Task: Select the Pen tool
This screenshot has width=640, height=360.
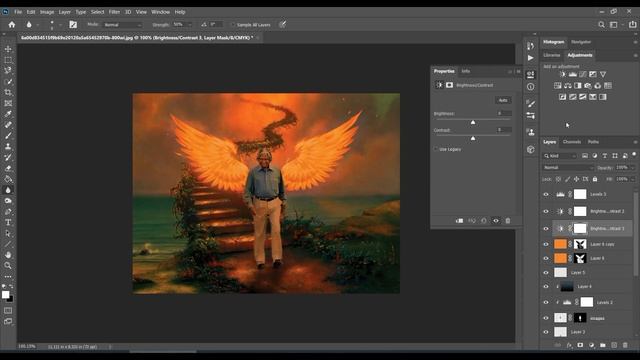Action: coord(8,211)
